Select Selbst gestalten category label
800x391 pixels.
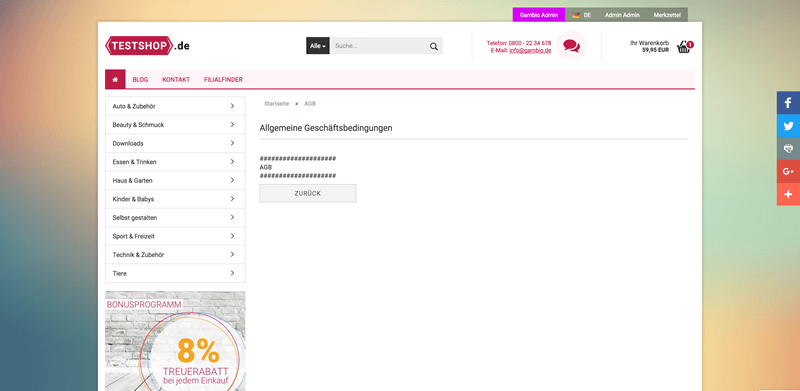[135, 217]
